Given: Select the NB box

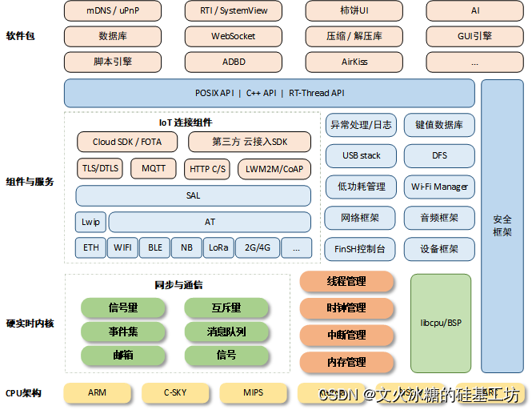Looking at the screenshot, I should tap(186, 248).
